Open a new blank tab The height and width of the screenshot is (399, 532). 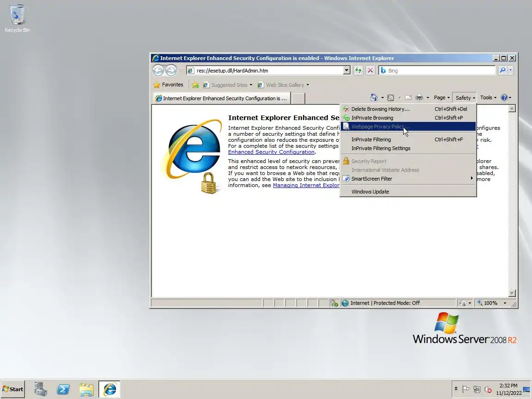coord(298,98)
